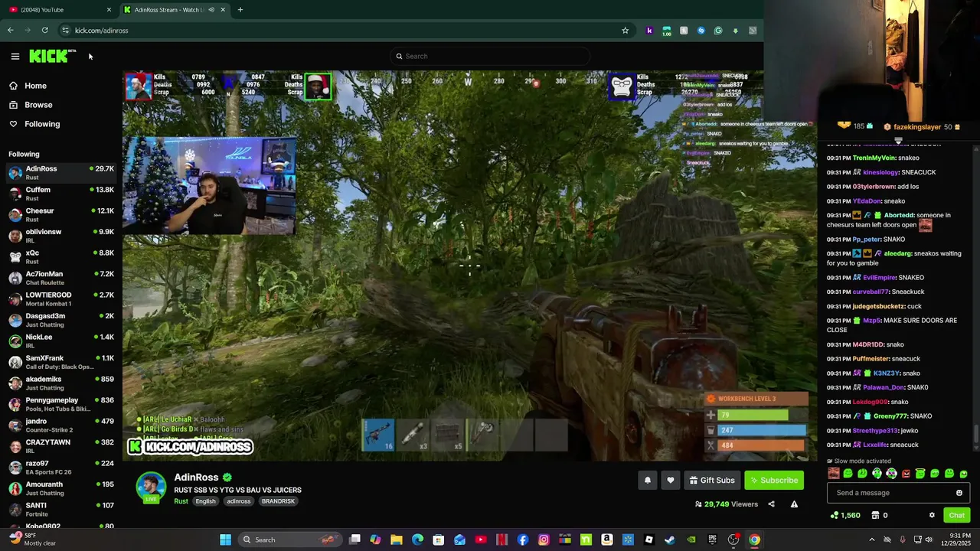Click the taskbar weather widget showing 58°F

pyautogui.click(x=34, y=540)
